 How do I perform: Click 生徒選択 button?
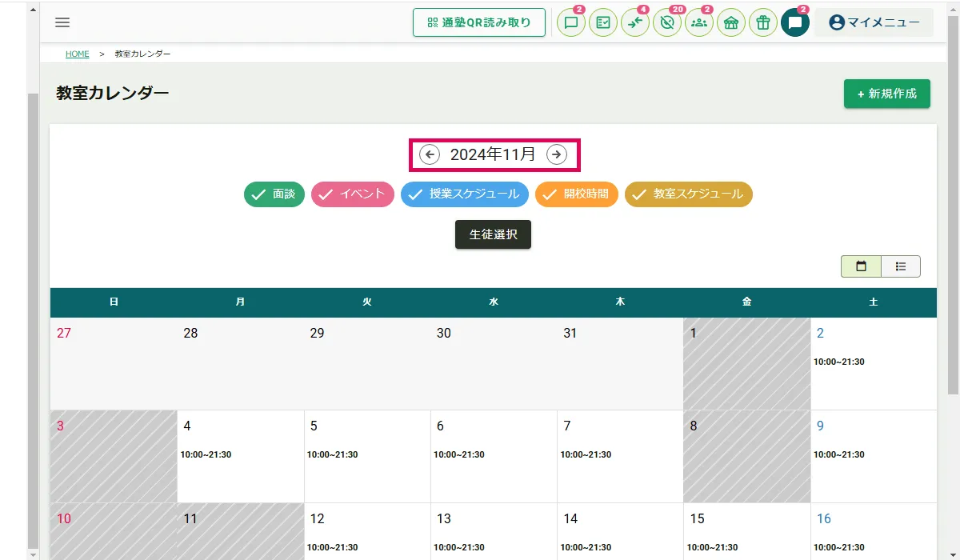coord(493,234)
